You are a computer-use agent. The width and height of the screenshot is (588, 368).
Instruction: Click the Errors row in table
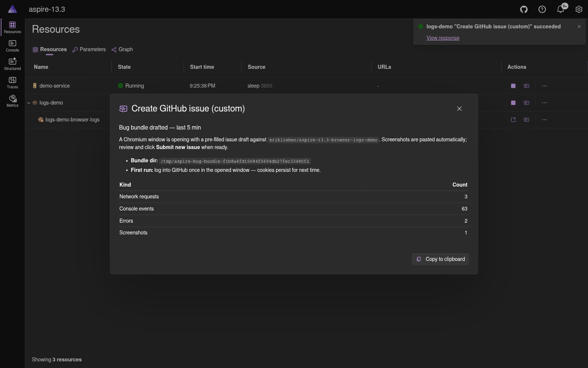click(293, 221)
